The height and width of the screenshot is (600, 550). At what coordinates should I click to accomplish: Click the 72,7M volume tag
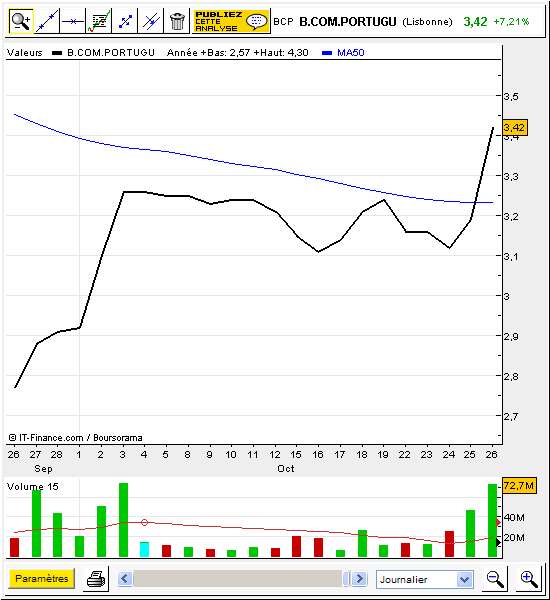click(519, 486)
